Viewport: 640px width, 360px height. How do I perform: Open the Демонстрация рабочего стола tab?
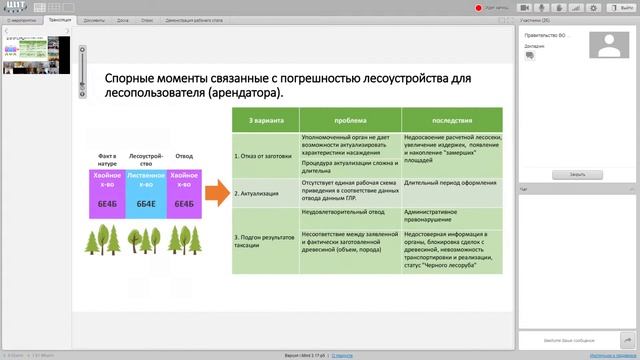[x=194, y=20]
